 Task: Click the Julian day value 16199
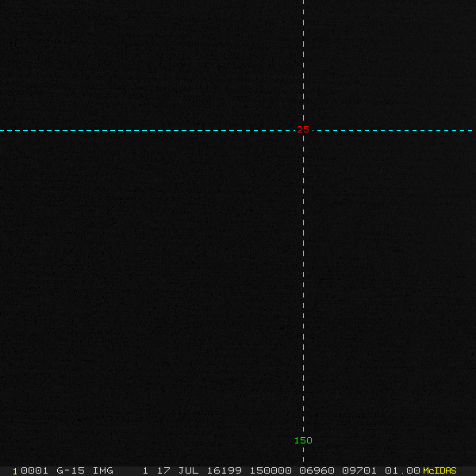pyautogui.click(x=225, y=470)
